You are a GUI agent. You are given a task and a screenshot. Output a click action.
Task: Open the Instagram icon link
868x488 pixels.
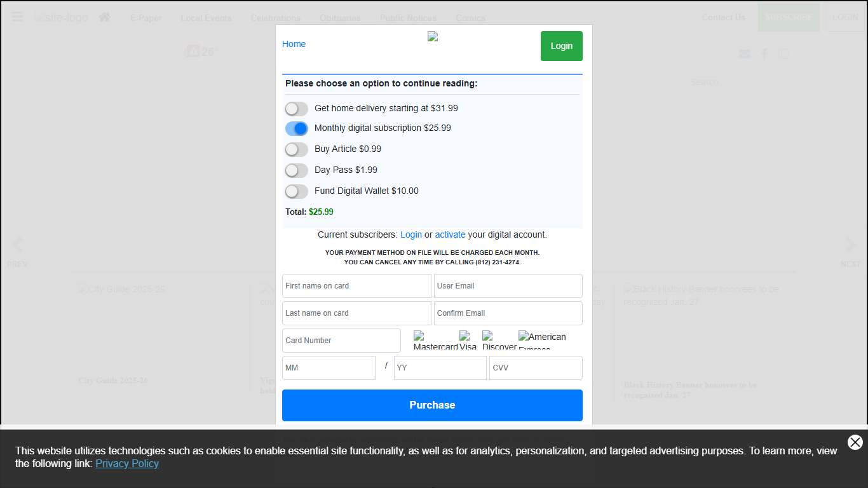coord(784,54)
